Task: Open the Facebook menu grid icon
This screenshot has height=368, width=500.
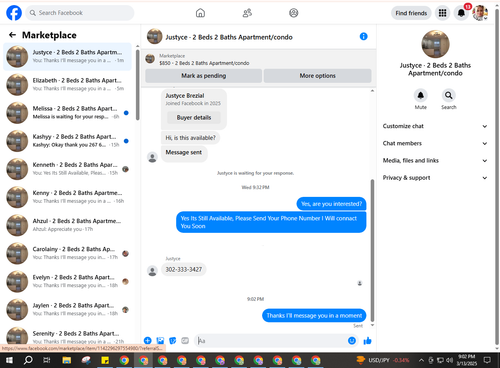Action: (442, 13)
